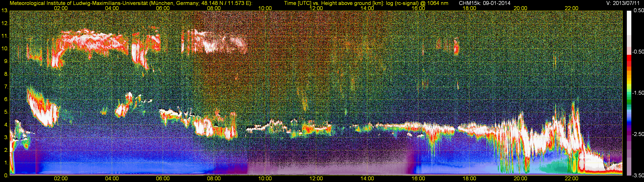This screenshot has height=182, width=644.
Task: Click the 02:00 label on the top time axis
Action: (x=61, y=8)
